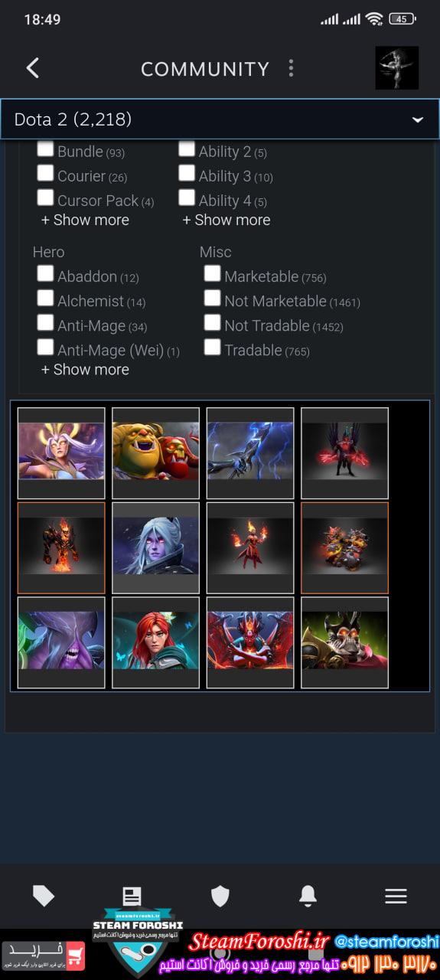Enable the Abaddon hero filter

(x=45, y=274)
